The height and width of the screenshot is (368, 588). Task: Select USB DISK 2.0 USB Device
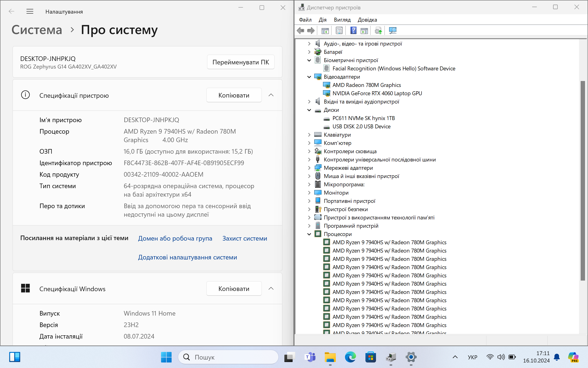pyautogui.click(x=361, y=126)
